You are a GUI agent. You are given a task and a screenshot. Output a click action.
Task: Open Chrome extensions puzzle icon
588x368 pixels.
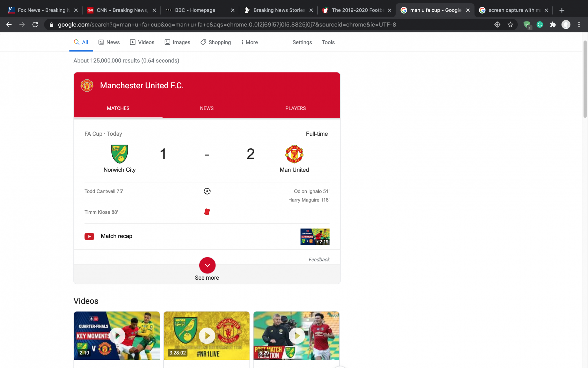(553, 25)
